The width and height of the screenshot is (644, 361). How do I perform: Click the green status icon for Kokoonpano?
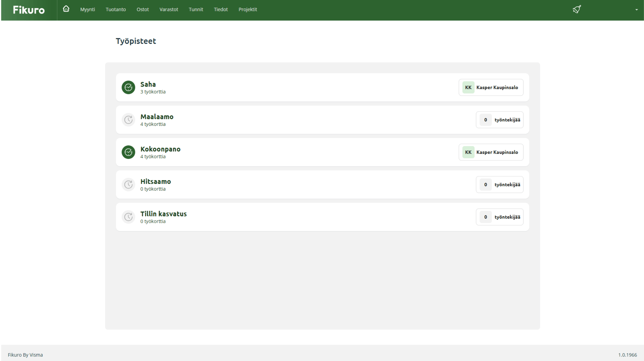pos(128,152)
